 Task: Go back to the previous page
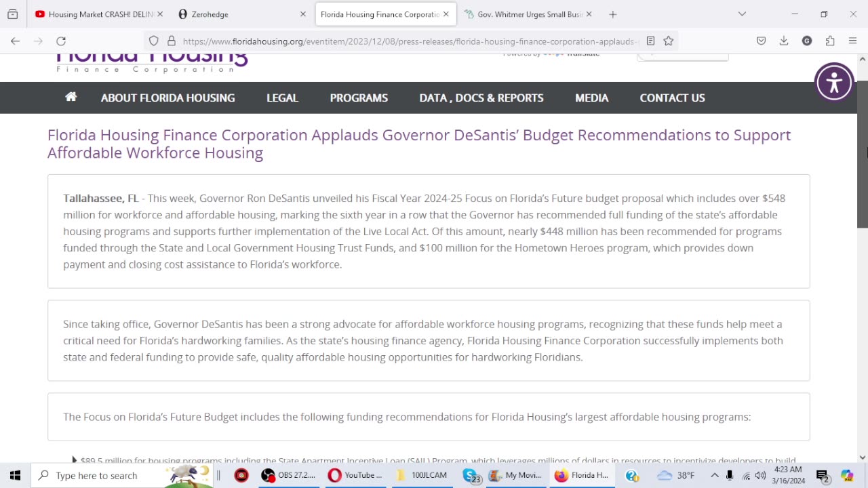(x=15, y=41)
